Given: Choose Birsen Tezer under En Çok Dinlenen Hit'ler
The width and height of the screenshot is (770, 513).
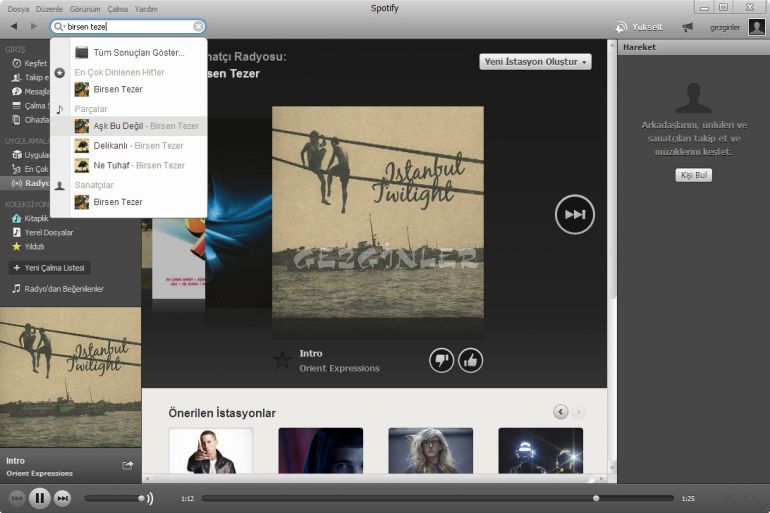Looking at the screenshot, I should tap(129, 89).
